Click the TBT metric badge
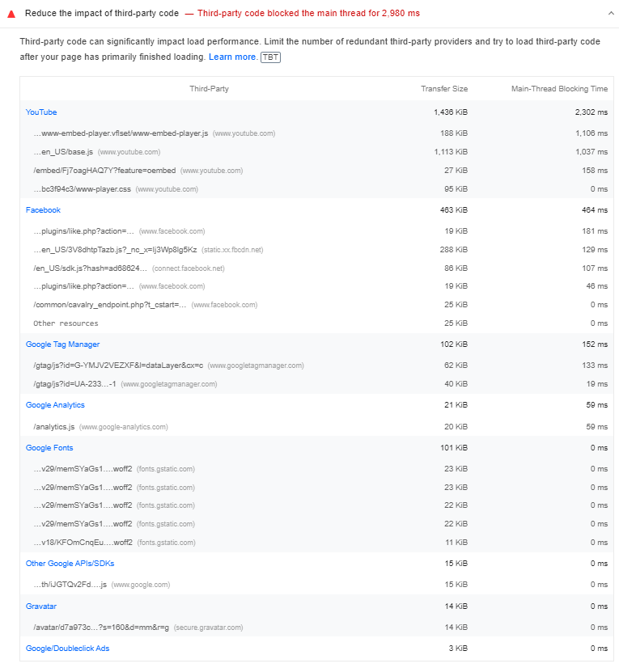This screenshot has width=619, height=672. (x=269, y=57)
